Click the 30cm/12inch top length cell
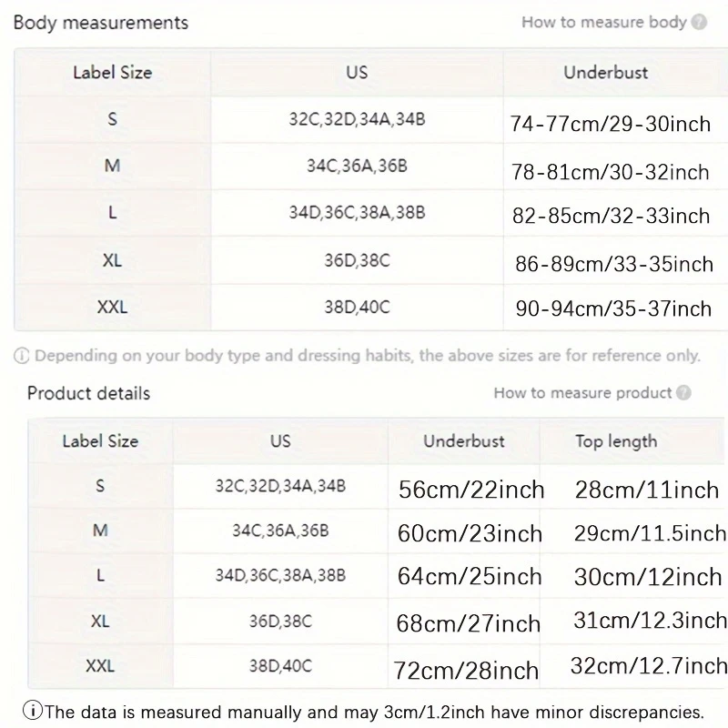 [x=648, y=578]
